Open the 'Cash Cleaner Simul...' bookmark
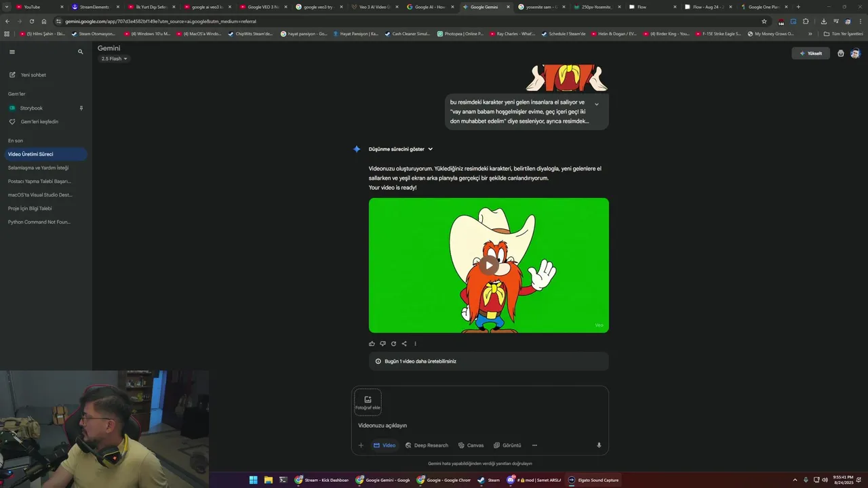The width and height of the screenshot is (868, 488). (408, 33)
